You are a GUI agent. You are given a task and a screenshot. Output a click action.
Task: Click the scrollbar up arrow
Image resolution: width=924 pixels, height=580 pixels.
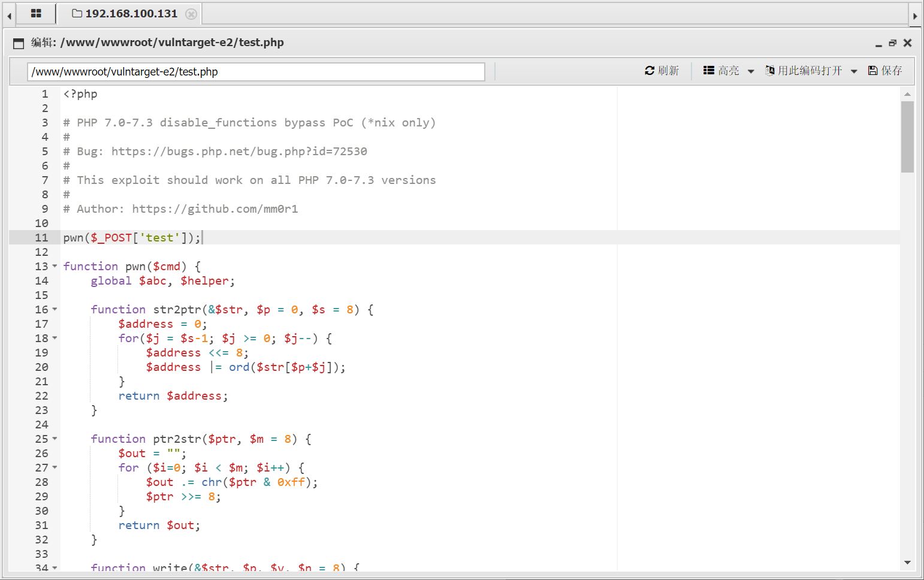907,94
